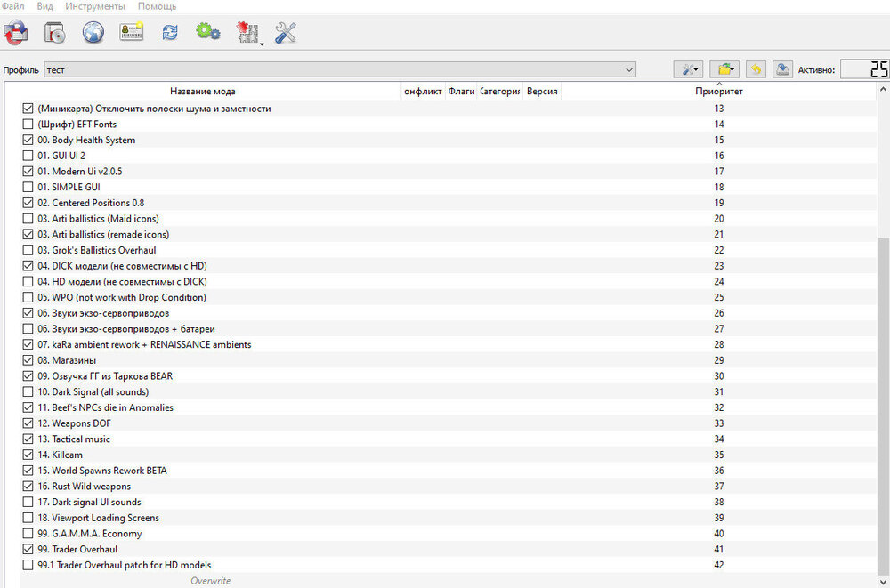The width and height of the screenshot is (890, 588).
Task: Click the Флаги column header
Action: coord(461,92)
